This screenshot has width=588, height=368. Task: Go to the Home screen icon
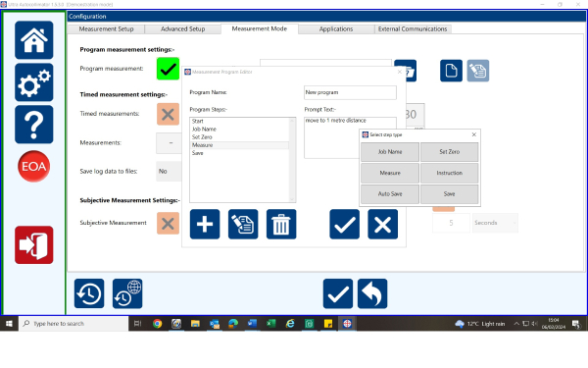tap(33, 40)
